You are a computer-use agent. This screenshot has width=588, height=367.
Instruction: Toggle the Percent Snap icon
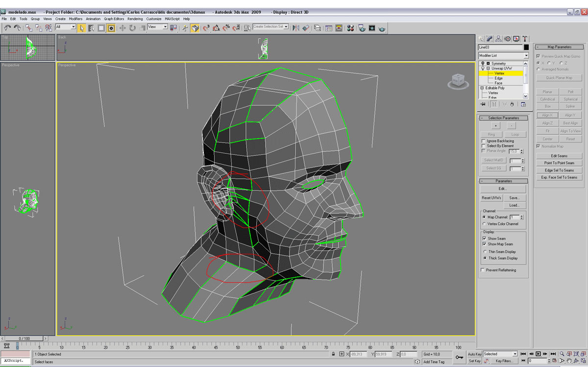(226, 28)
